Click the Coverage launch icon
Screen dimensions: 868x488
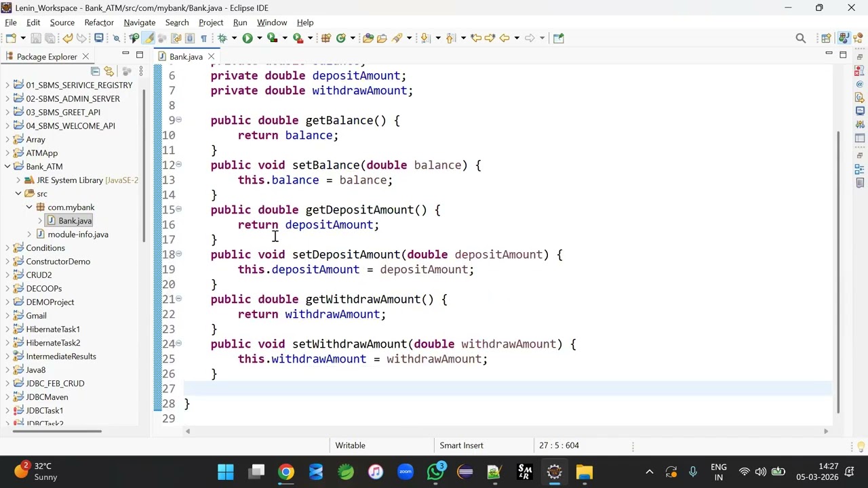point(272,38)
